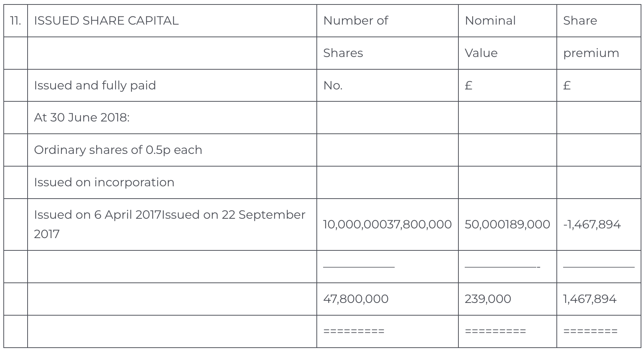Click the "Issued and fully paid" row label
The image size is (644, 351).
pyautogui.click(x=95, y=86)
